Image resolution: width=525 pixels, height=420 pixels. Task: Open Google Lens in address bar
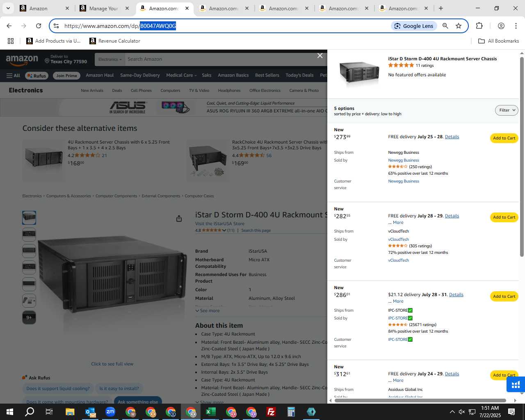[x=413, y=26]
